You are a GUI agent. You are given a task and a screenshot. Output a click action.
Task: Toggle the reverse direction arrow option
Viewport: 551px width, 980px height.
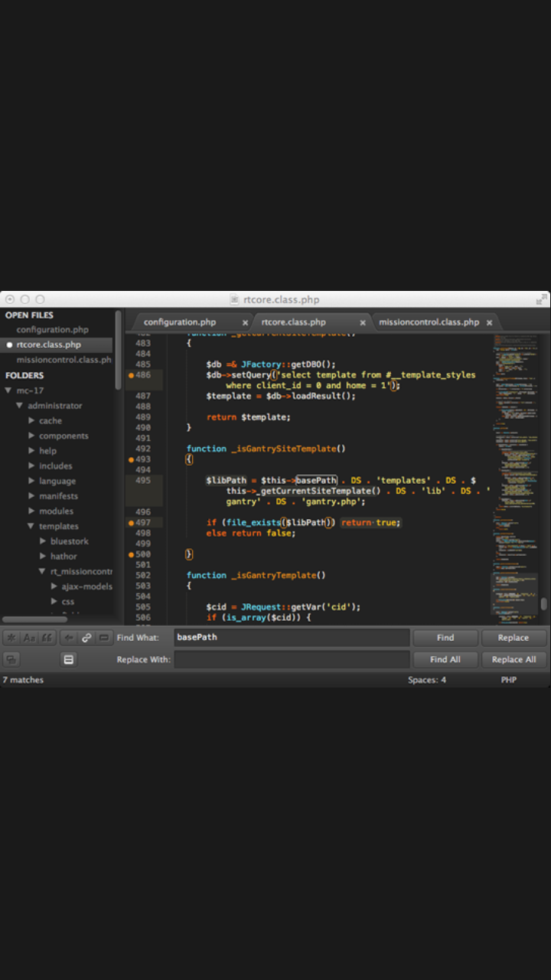(x=69, y=638)
